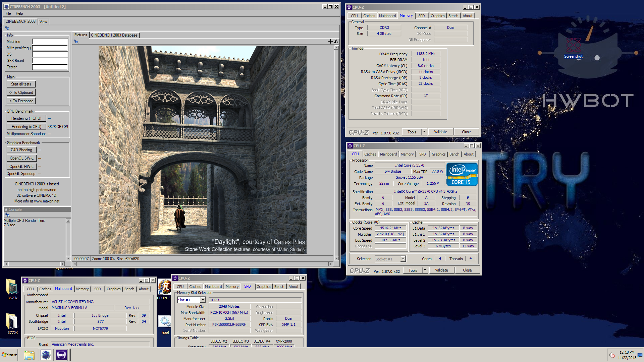Click Core Speed value 4516.24 MHz
644x362 pixels.
(390, 228)
